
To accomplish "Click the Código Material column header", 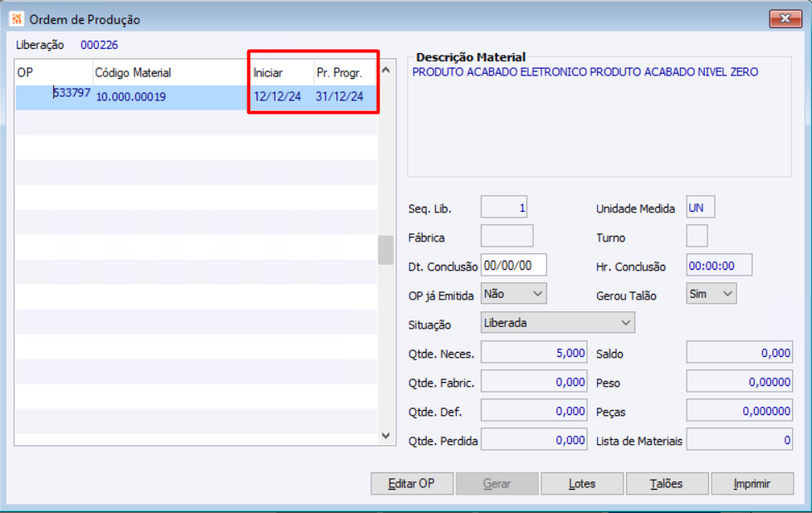I will coord(171,72).
